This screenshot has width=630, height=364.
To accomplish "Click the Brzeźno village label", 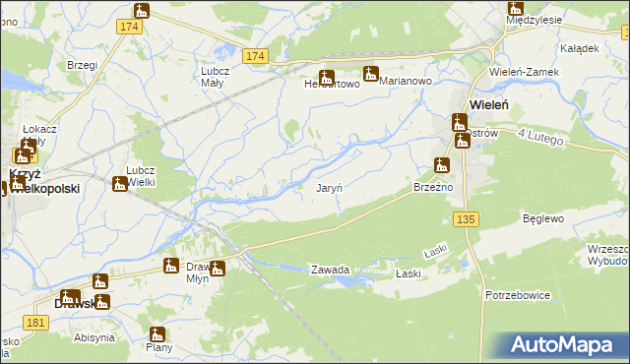I will click(x=433, y=188).
